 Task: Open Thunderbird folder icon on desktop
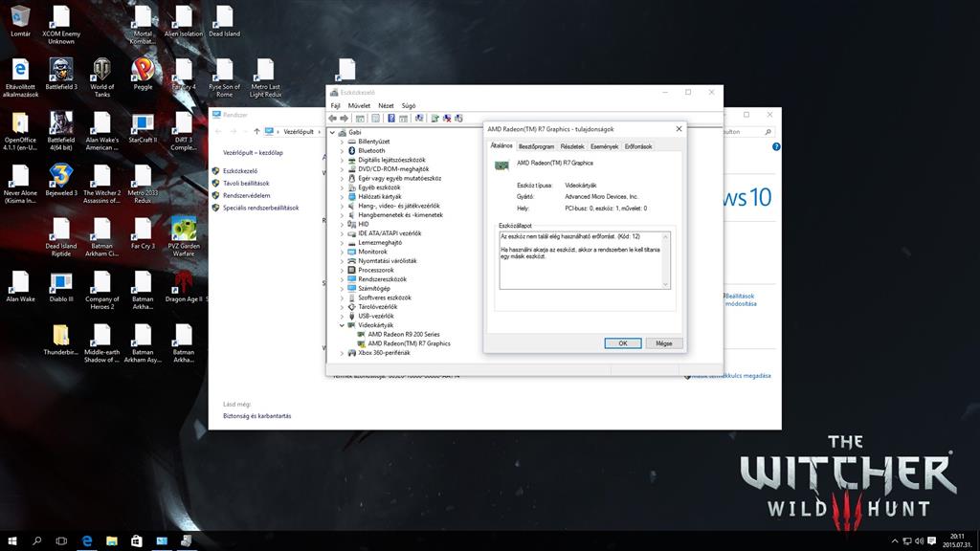click(x=60, y=340)
